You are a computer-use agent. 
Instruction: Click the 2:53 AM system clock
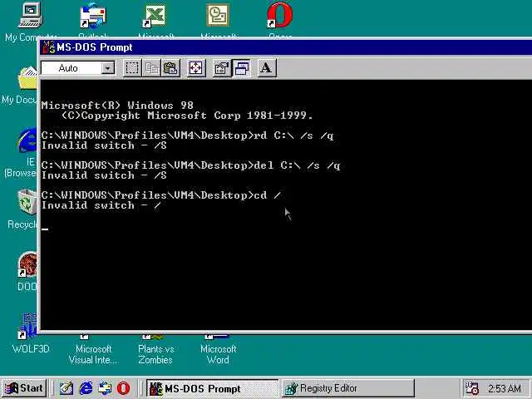(505, 388)
